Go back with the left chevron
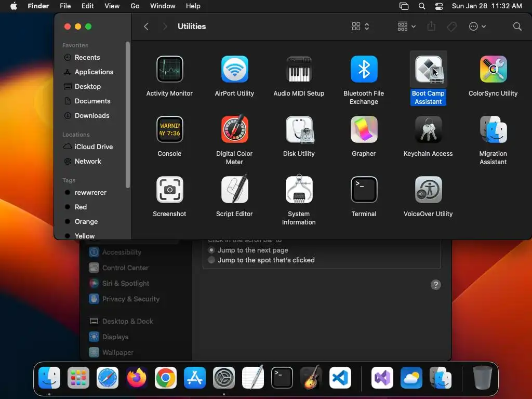This screenshot has height=399, width=532. (146, 26)
